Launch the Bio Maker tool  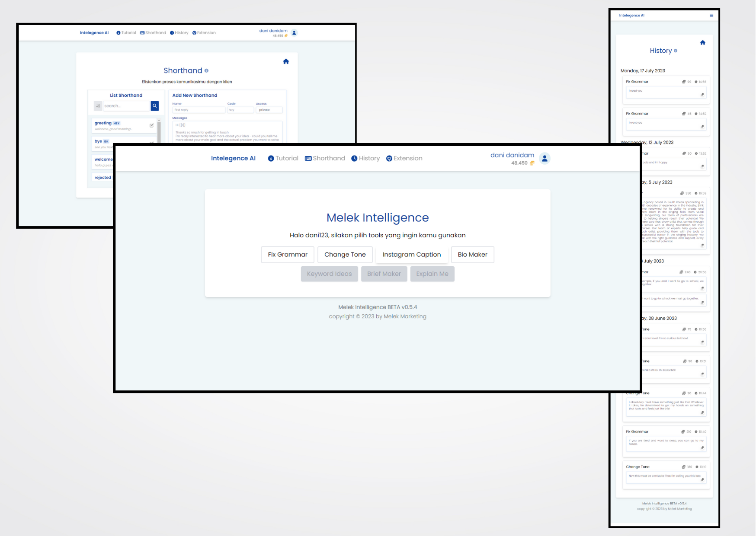[x=472, y=255]
